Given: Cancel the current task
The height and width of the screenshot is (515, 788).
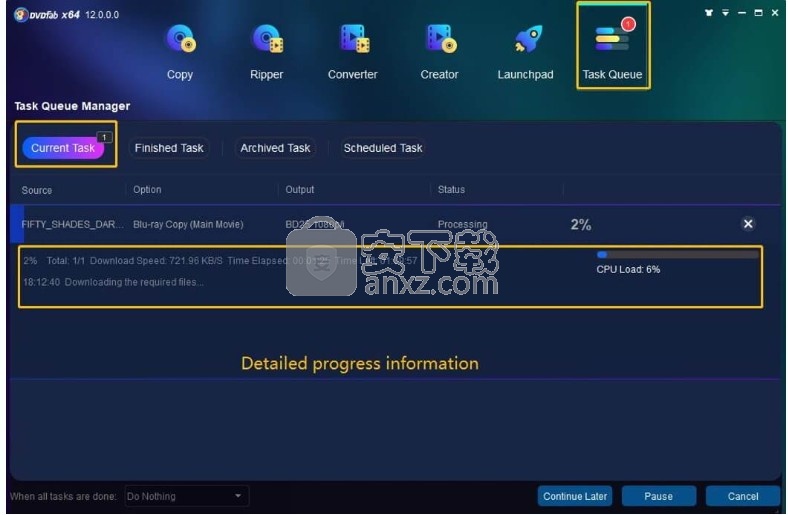Looking at the screenshot, I should (x=743, y=496).
